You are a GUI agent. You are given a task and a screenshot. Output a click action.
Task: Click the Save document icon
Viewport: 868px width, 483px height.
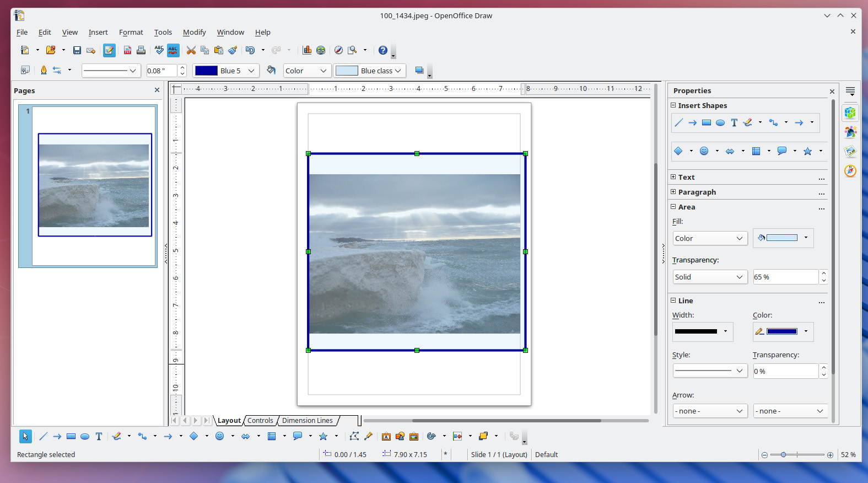pos(77,50)
